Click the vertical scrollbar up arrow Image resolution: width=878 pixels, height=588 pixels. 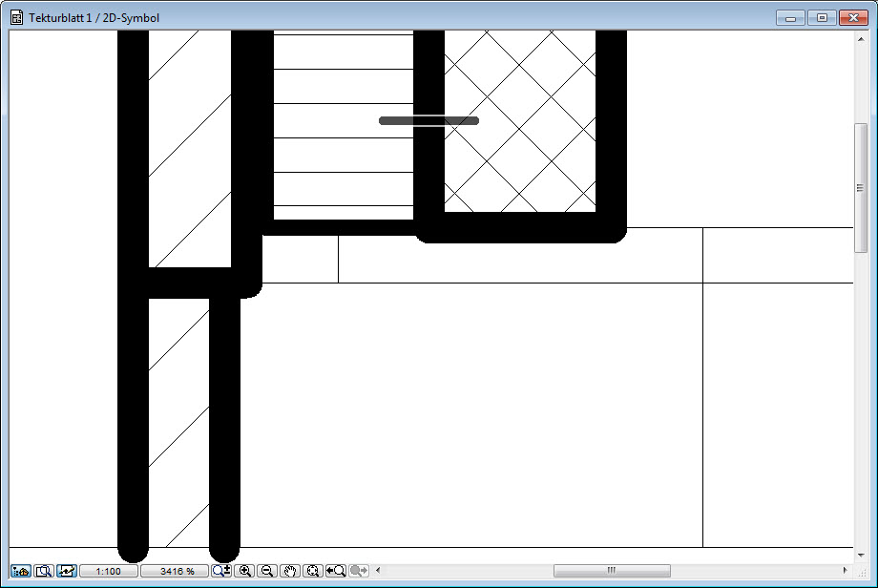pos(861,39)
